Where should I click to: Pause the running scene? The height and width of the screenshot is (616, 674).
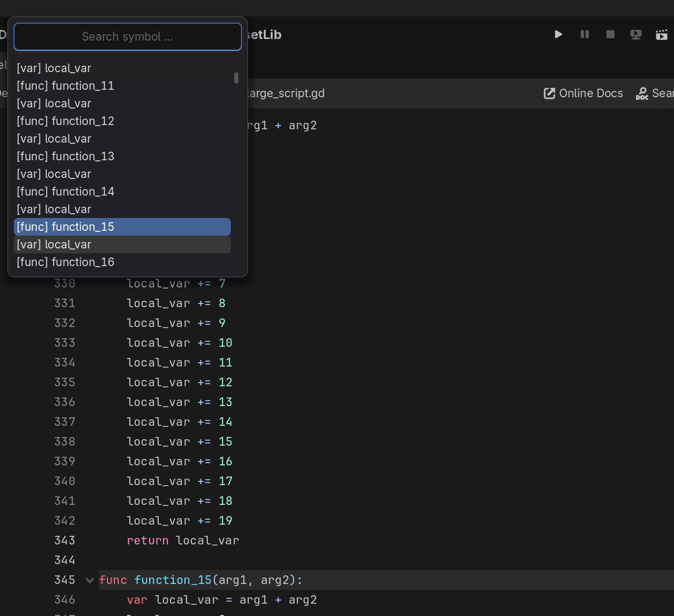tap(584, 34)
